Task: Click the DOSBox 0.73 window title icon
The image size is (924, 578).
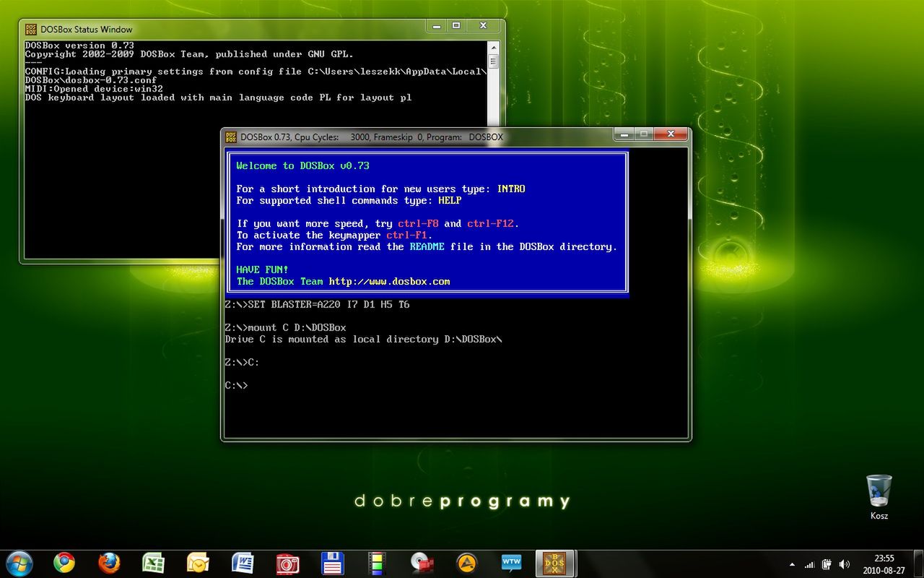Action: [x=231, y=137]
